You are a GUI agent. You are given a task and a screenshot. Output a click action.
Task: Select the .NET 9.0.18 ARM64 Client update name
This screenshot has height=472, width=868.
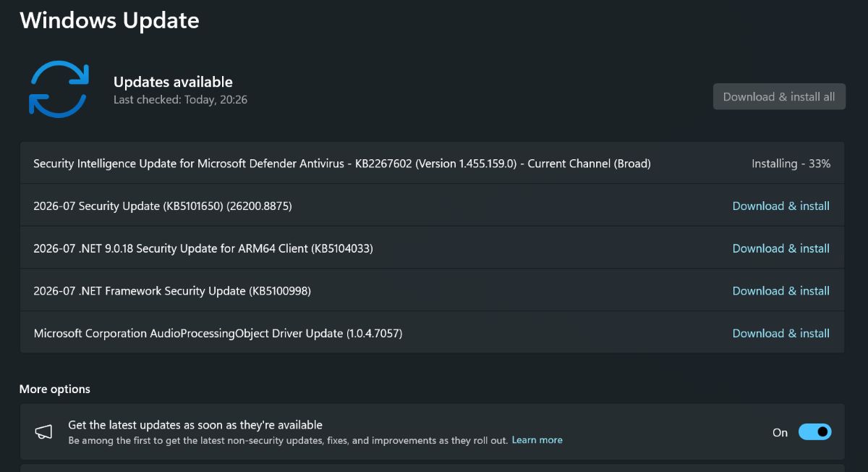click(x=203, y=248)
